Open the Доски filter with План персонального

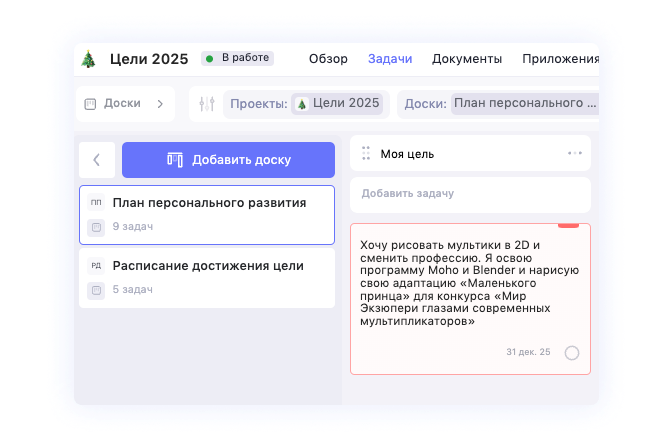point(498,104)
